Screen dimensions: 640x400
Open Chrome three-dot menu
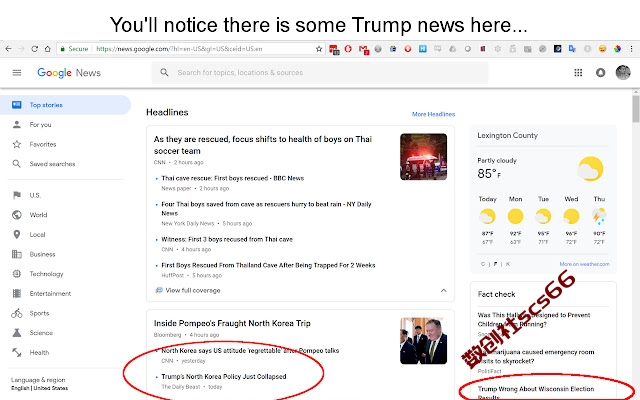click(631, 49)
